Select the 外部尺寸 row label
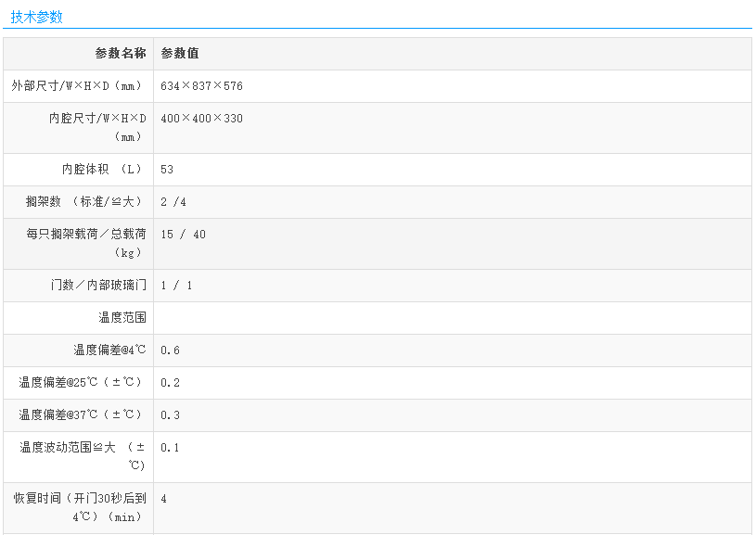The image size is (756, 535). (78, 86)
